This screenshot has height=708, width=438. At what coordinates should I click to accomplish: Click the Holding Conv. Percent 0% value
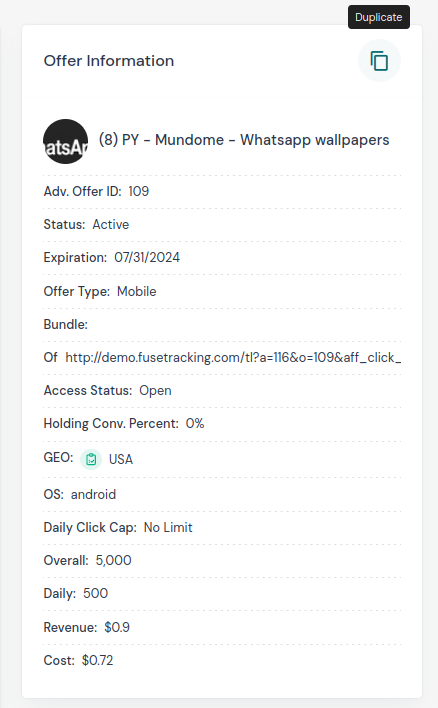pos(195,424)
